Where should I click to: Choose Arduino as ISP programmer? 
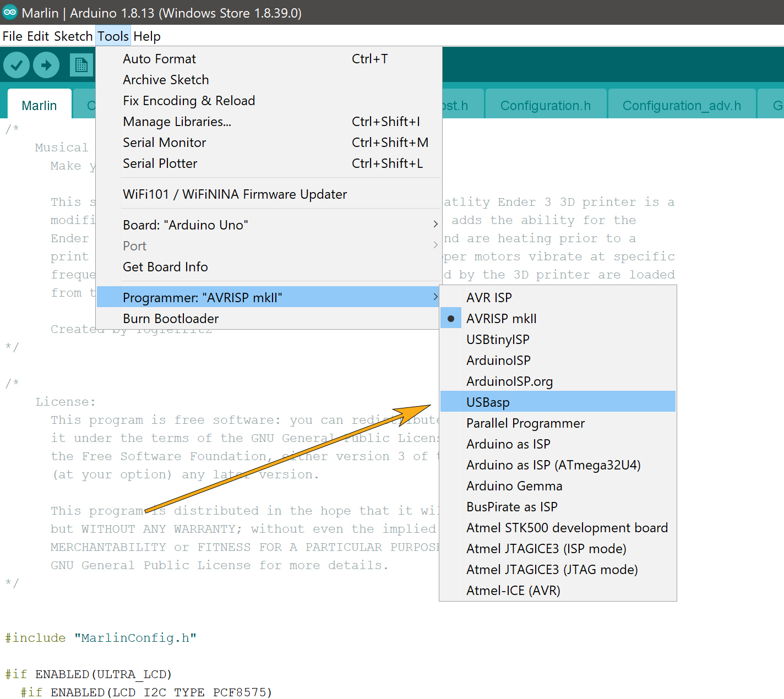click(508, 444)
